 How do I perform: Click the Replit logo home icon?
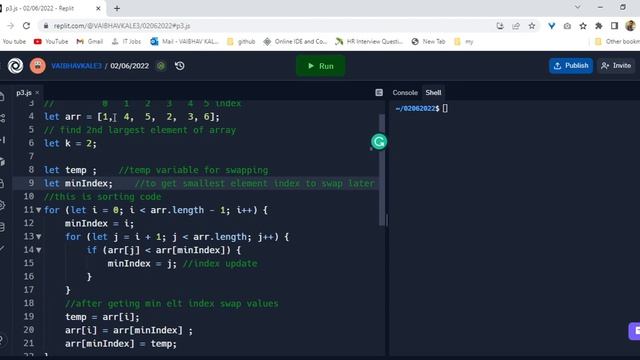click(16, 66)
